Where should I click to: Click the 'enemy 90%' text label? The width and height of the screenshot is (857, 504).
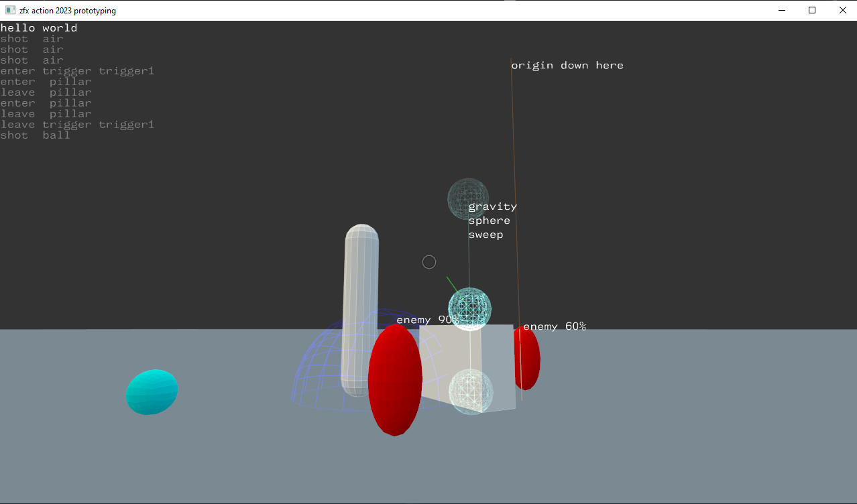point(427,320)
